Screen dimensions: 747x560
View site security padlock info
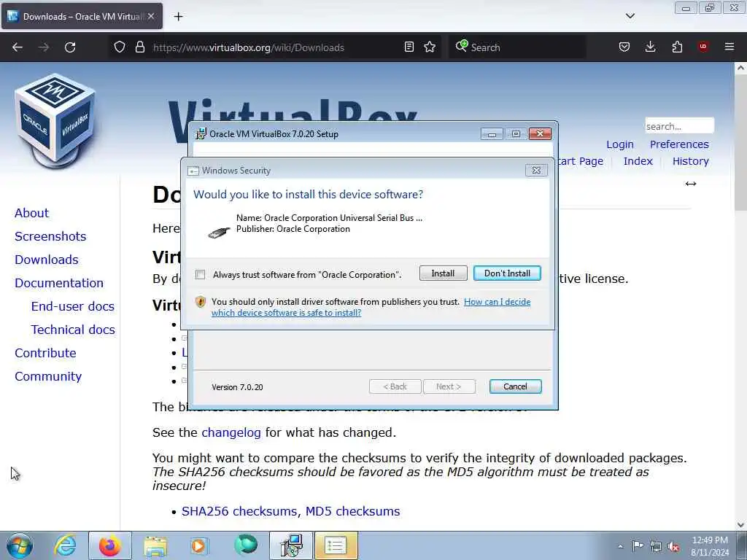pyautogui.click(x=139, y=47)
